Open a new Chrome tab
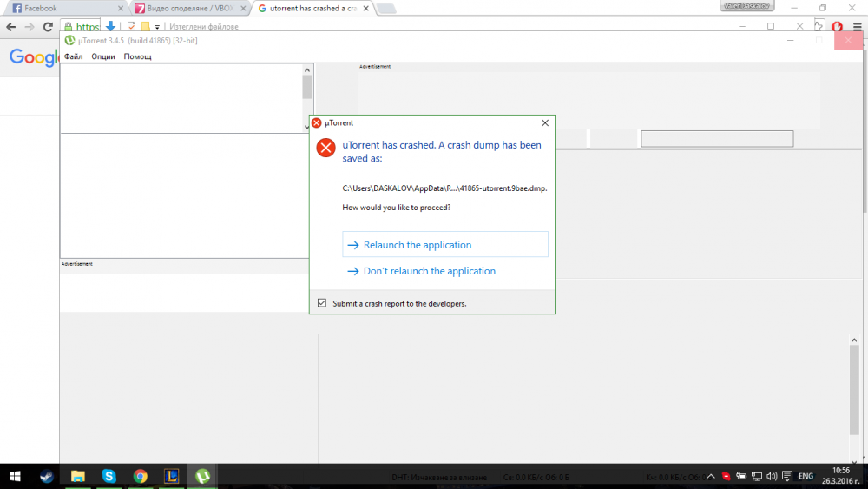 pyautogui.click(x=386, y=9)
